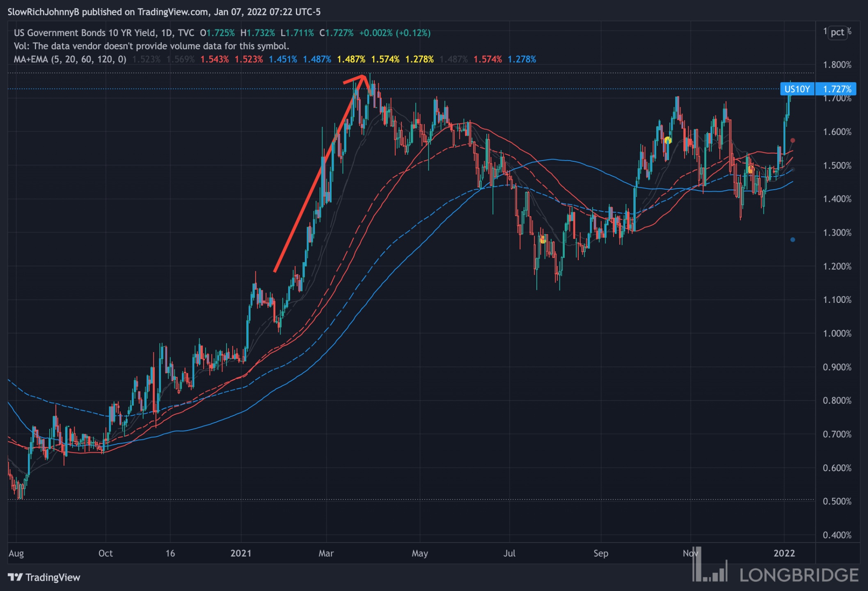The width and height of the screenshot is (868, 591).
Task: Click the red projection dot right of candles
Action: tap(792, 140)
